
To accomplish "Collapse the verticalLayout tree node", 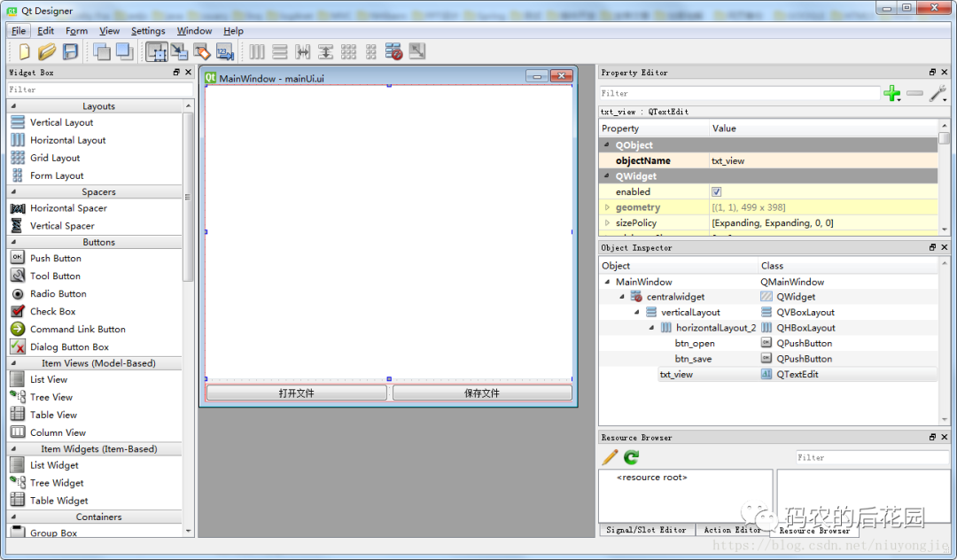I will pos(636,312).
